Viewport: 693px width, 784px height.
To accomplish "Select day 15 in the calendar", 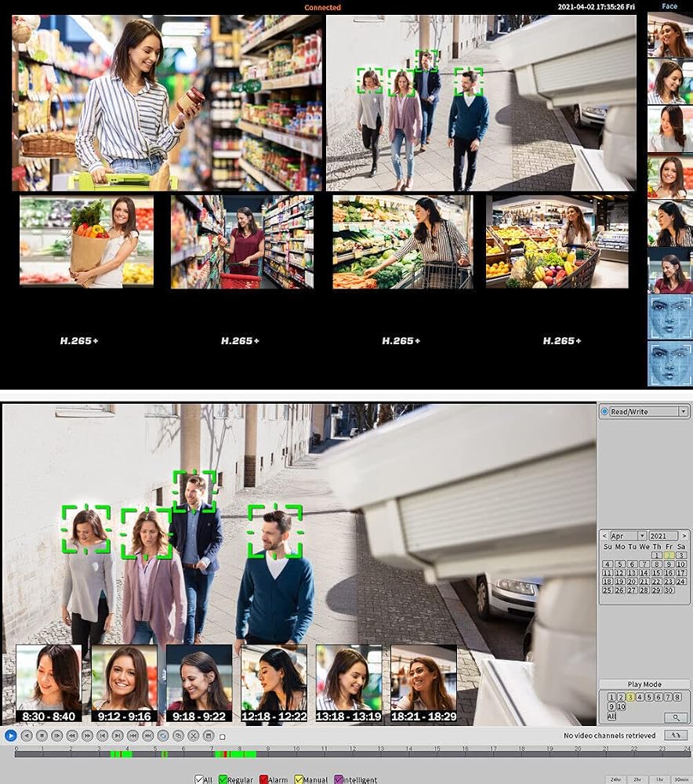I will tap(656, 572).
